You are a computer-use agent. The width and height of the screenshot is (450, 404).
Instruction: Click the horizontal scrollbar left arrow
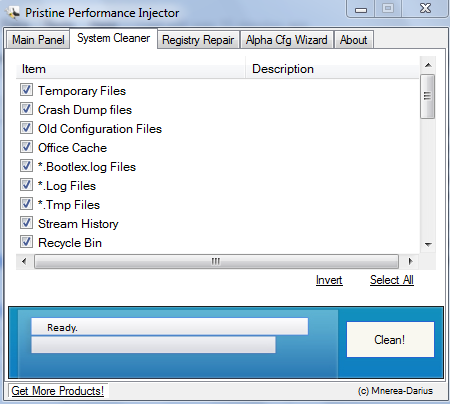24,261
